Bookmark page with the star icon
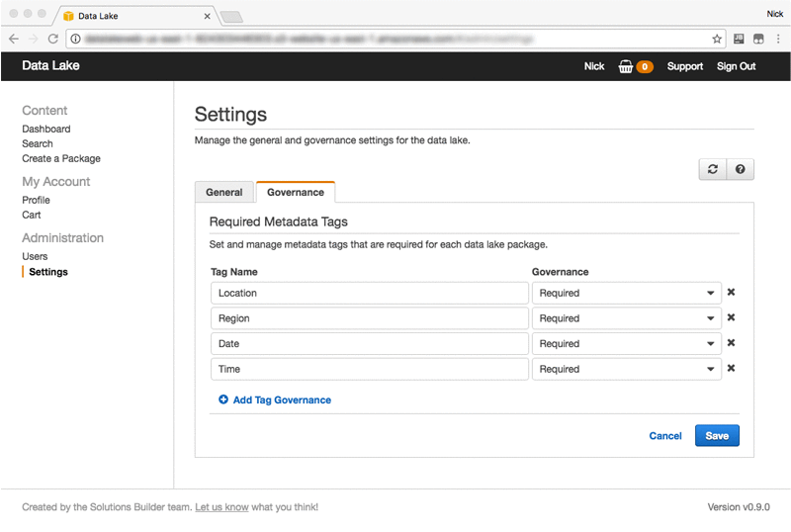The image size is (791, 532). pos(717,39)
